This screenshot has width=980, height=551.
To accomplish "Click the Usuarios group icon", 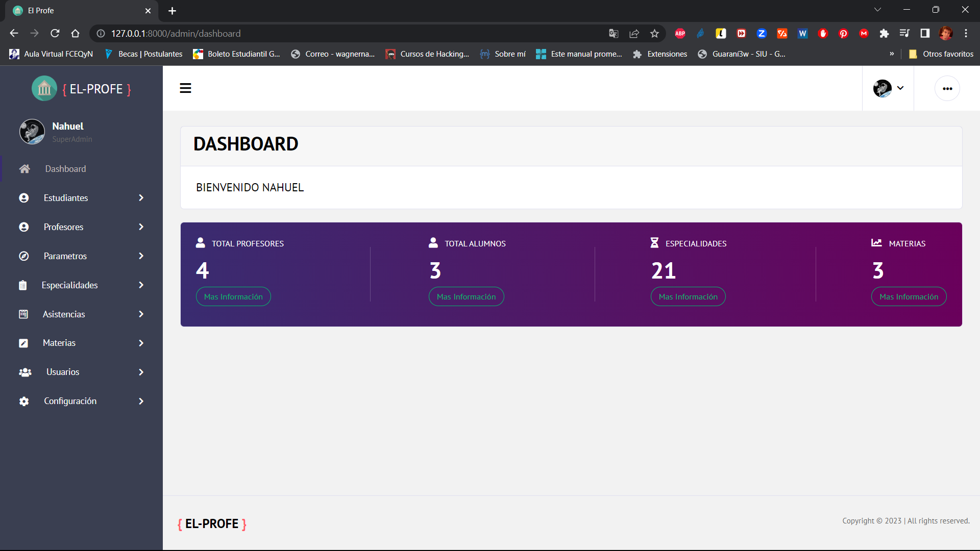I will pyautogui.click(x=25, y=372).
